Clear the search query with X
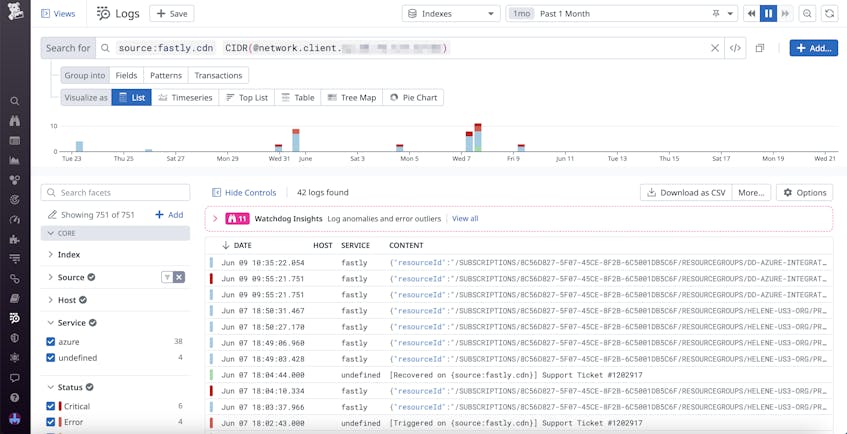 (715, 48)
